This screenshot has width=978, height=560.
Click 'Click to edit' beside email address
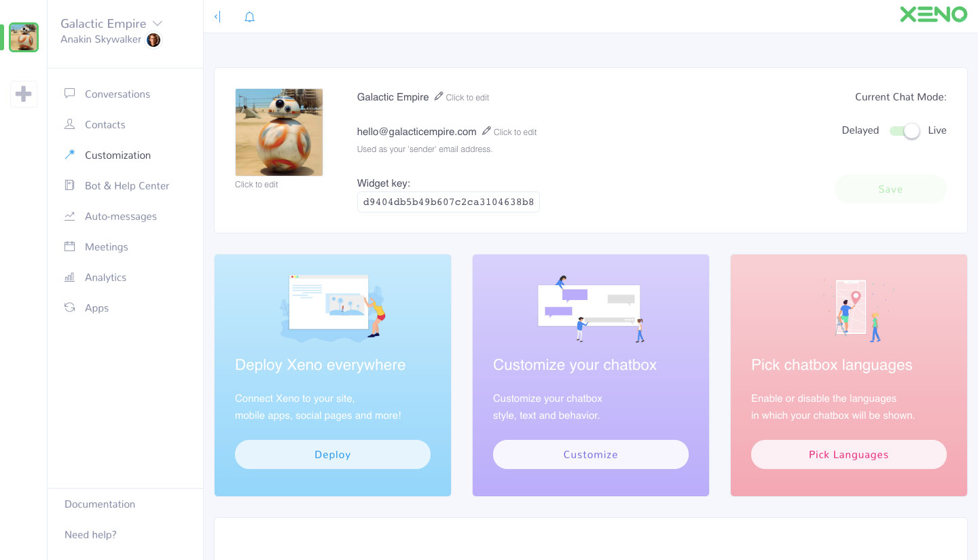click(x=515, y=132)
